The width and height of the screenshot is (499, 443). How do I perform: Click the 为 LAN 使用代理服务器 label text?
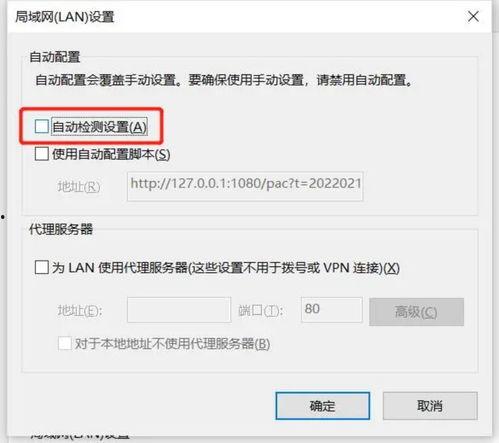pos(226,268)
